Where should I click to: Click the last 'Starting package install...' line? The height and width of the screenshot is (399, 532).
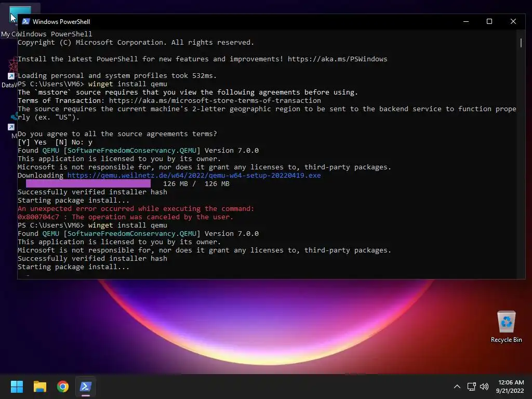tap(73, 267)
